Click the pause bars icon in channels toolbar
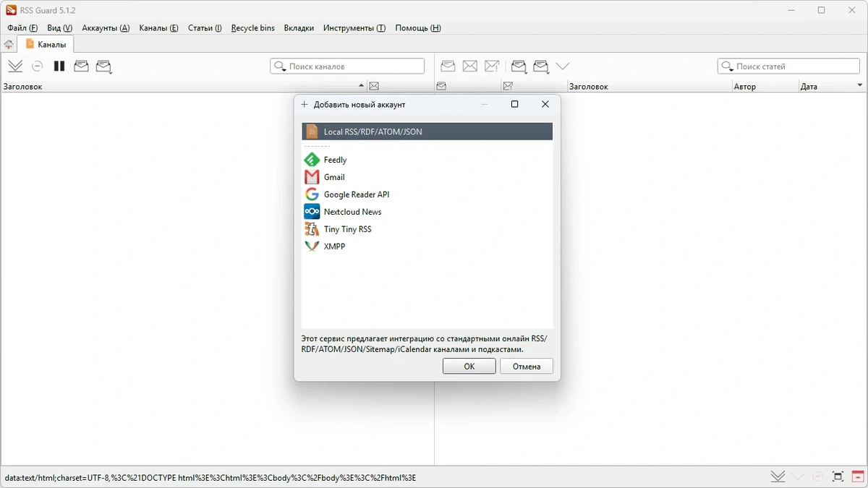This screenshot has height=488, width=868. click(59, 66)
